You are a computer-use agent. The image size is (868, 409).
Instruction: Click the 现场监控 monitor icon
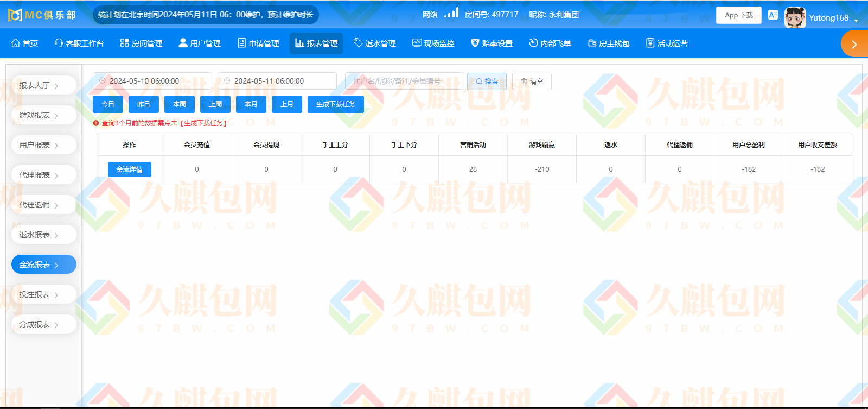coord(417,43)
